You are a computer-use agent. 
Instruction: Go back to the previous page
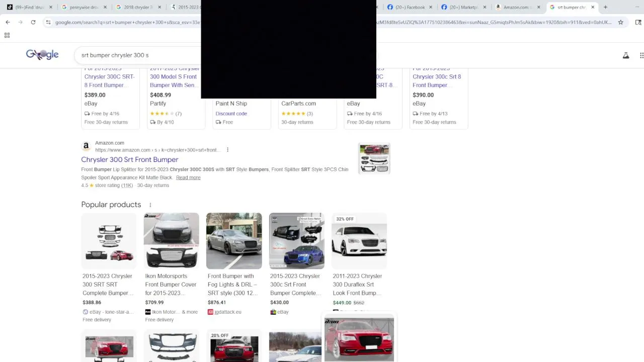click(8, 22)
